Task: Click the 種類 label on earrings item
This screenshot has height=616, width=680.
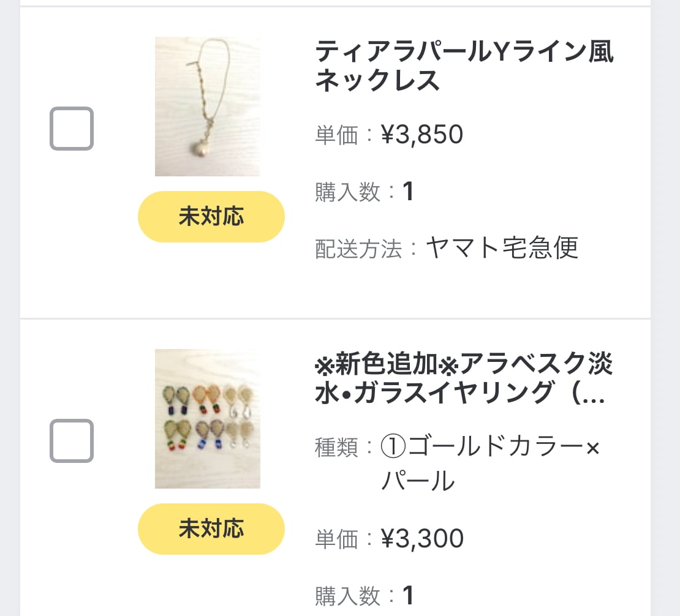Action: click(x=336, y=448)
